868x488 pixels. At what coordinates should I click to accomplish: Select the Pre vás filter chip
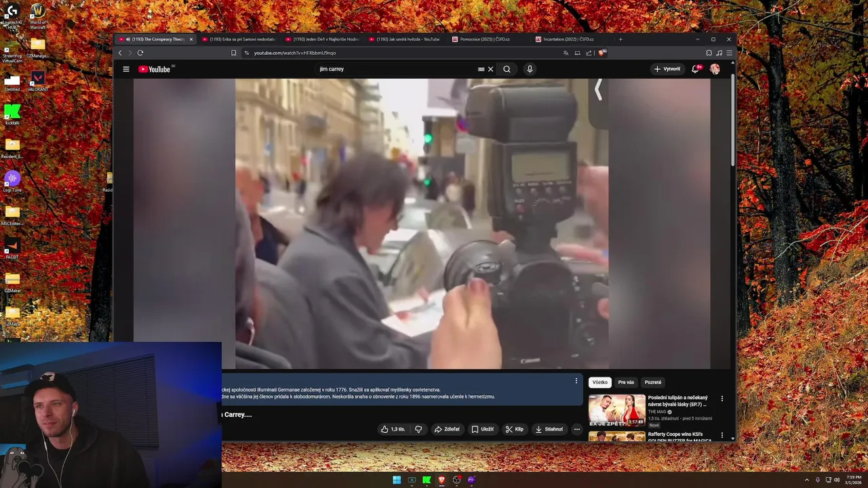[626, 382]
